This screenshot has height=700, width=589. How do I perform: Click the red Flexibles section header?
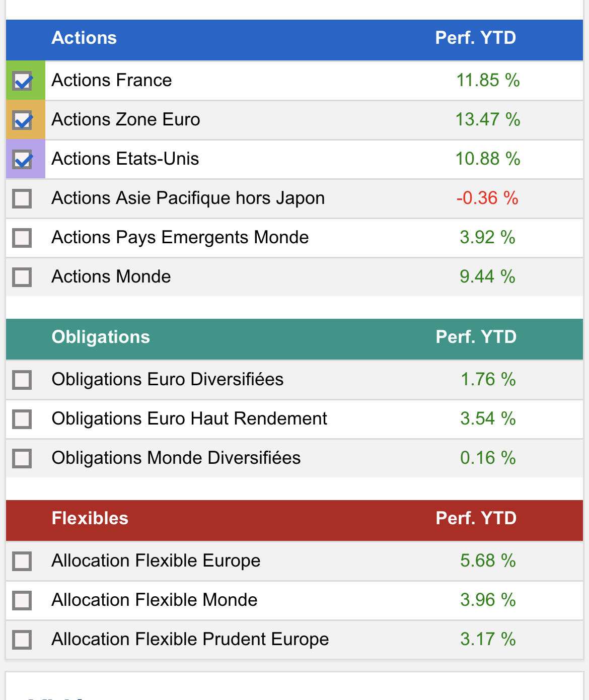pyautogui.click(x=90, y=519)
